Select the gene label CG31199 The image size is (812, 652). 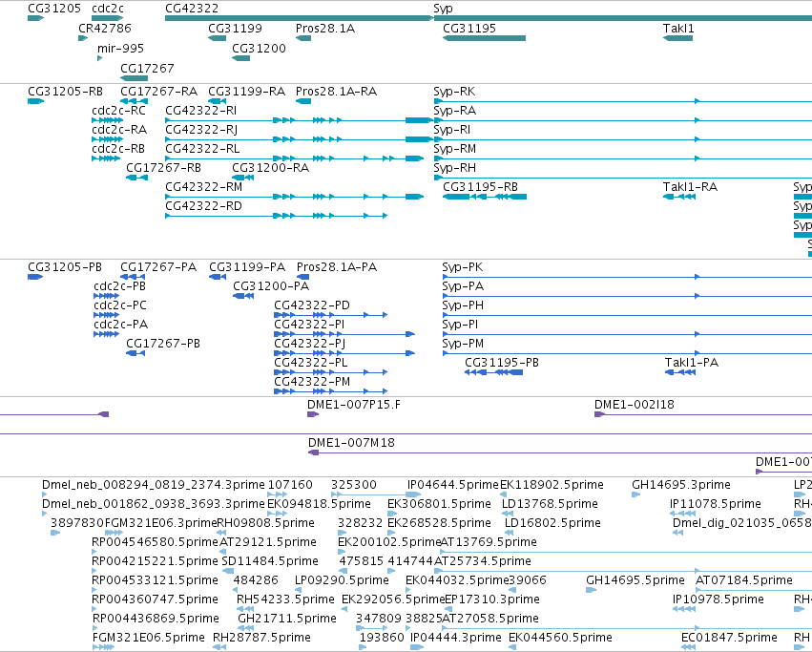coord(235,29)
